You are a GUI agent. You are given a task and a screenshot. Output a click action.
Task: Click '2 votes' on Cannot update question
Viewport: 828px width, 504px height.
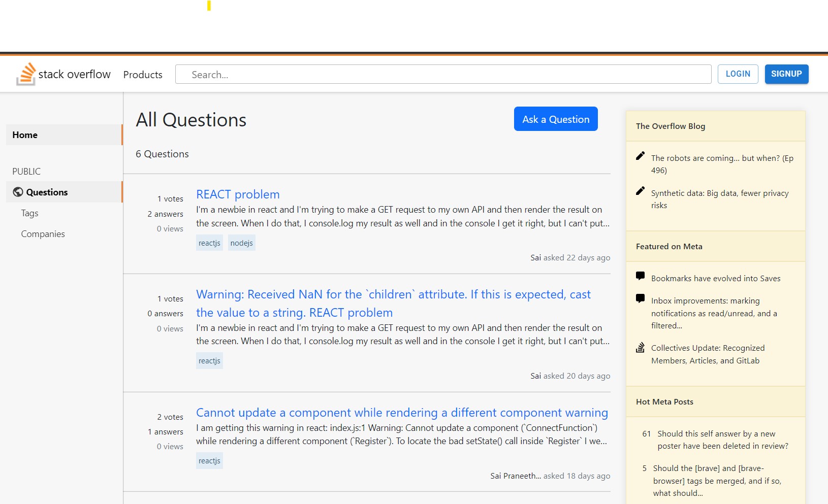pos(170,417)
